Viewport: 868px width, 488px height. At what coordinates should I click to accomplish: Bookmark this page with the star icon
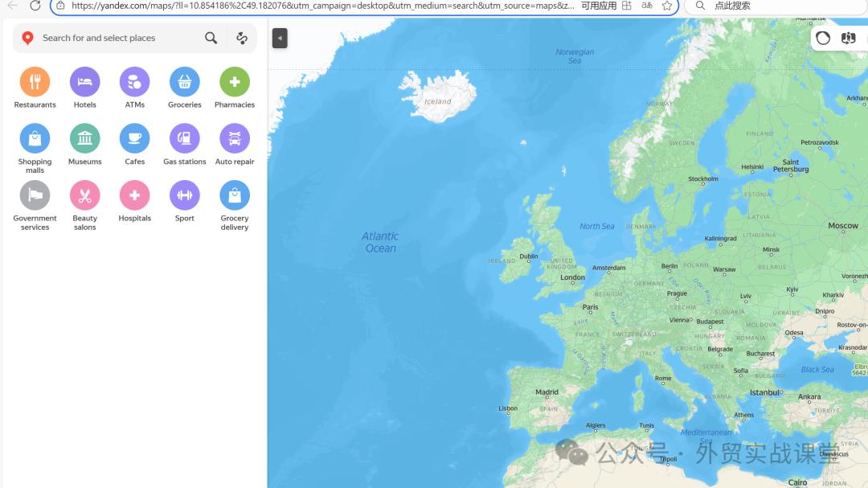[x=667, y=6]
